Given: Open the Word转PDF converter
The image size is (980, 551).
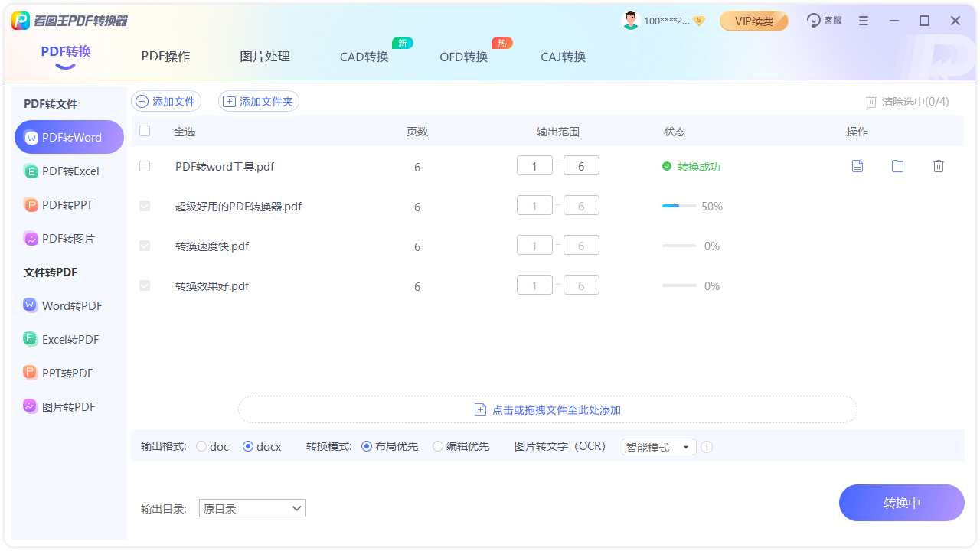Looking at the screenshot, I should [x=69, y=305].
